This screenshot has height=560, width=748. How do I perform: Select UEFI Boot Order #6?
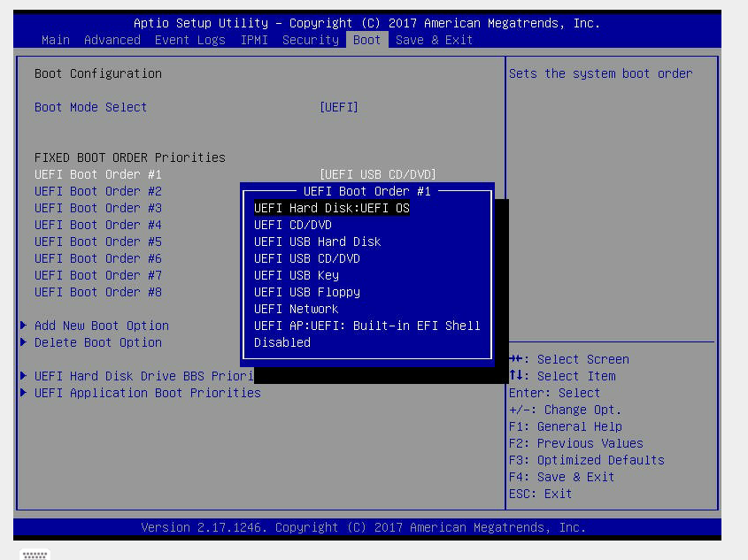(x=97, y=258)
